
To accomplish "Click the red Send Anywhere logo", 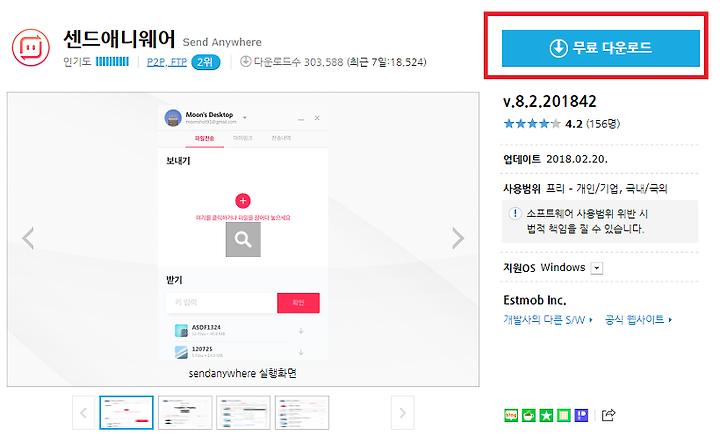I will pyautogui.click(x=31, y=47).
